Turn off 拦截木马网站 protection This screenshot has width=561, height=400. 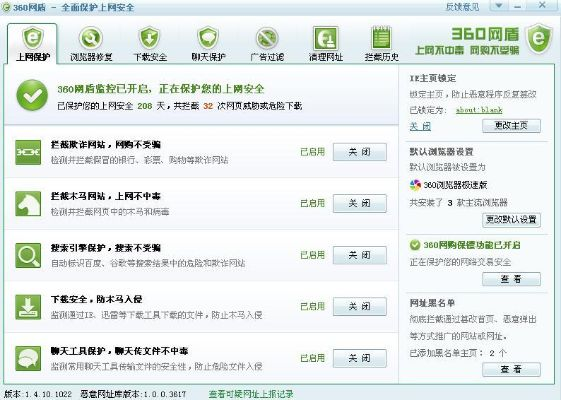click(x=360, y=203)
